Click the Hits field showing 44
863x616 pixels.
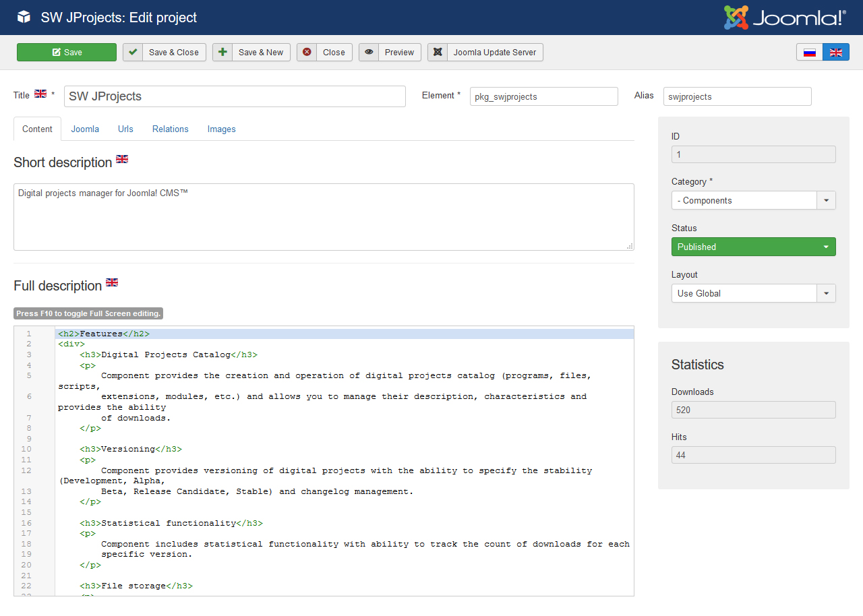(754, 455)
